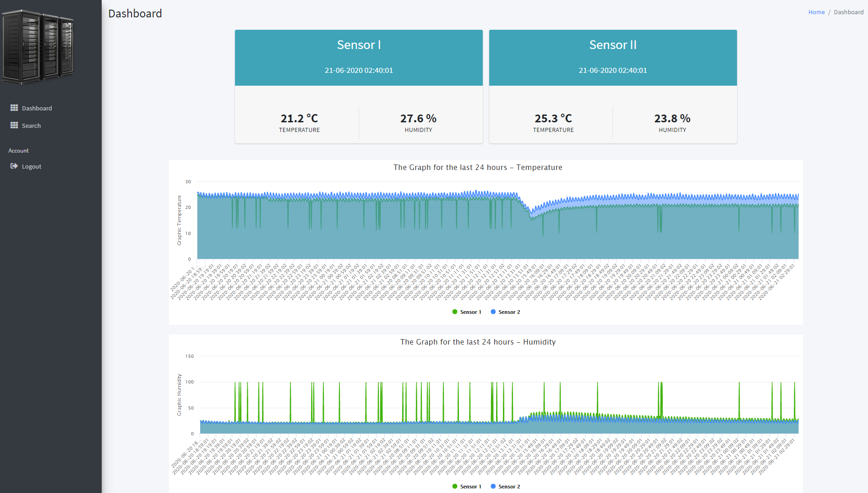This screenshot has height=493, width=868.
Task: Toggle Sensor 2 in humidity graph legend
Action: (x=505, y=487)
